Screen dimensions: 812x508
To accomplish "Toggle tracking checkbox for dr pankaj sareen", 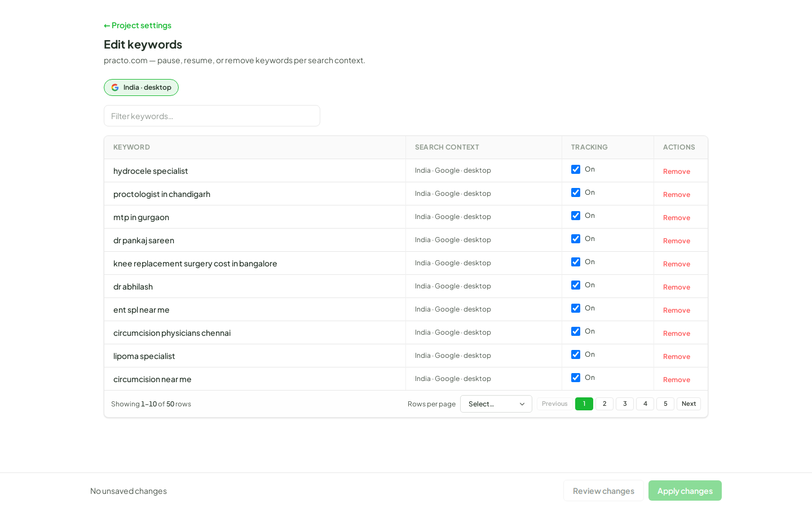I will (x=576, y=239).
